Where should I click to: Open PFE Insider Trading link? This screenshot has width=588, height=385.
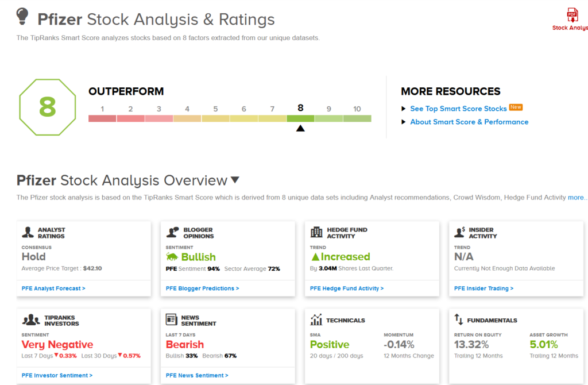pyautogui.click(x=483, y=288)
